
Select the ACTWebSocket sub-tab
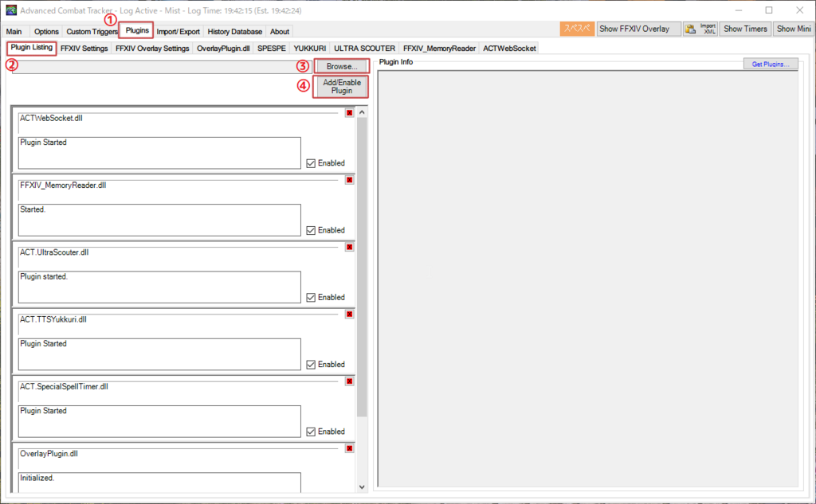(x=509, y=49)
